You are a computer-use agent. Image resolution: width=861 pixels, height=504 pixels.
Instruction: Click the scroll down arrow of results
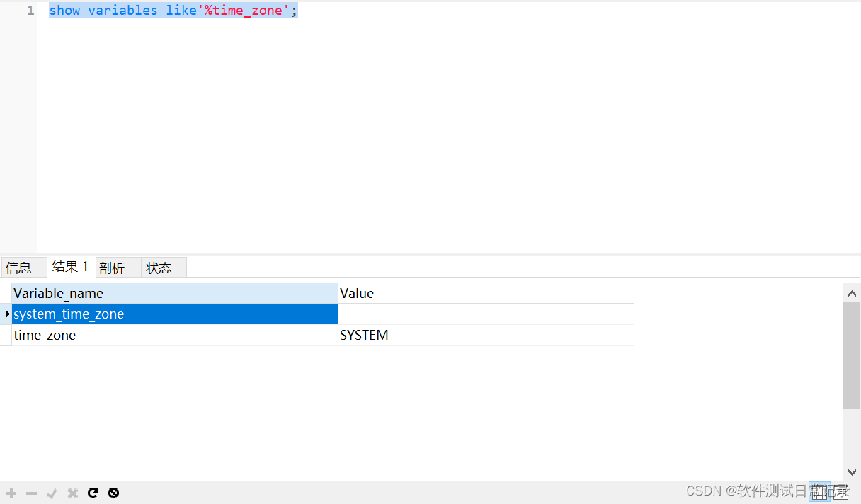[x=852, y=472]
